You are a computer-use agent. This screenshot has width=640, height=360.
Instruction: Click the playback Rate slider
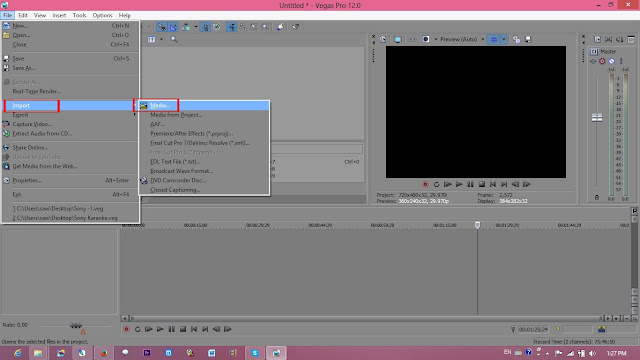coord(76,325)
